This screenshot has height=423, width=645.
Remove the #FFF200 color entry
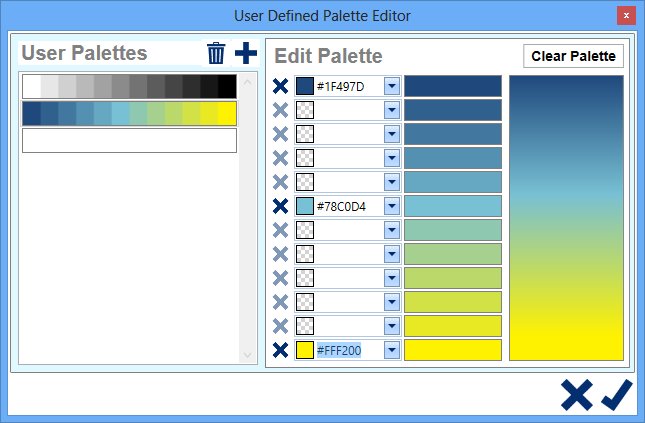coord(281,350)
